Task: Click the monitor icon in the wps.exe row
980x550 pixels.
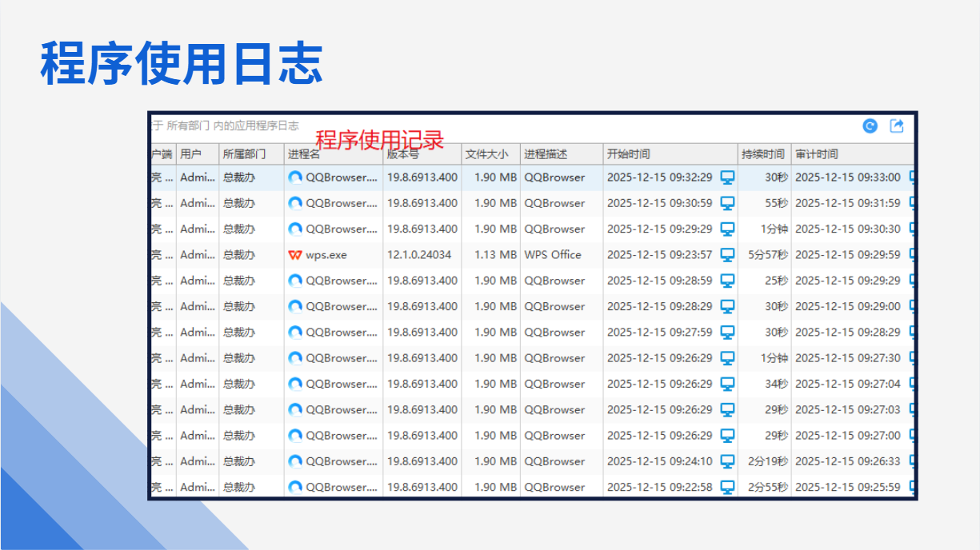Action: (727, 255)
